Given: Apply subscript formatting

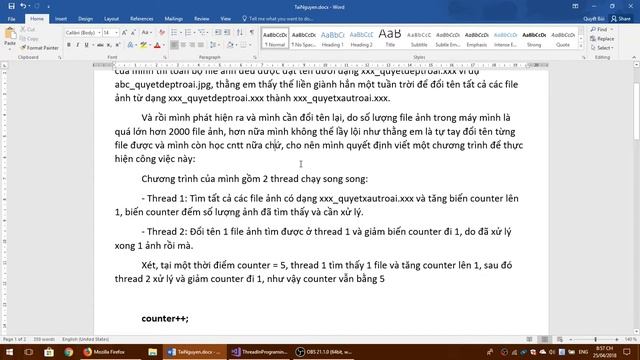Looking at the screenshot, I should pos(109,45).
